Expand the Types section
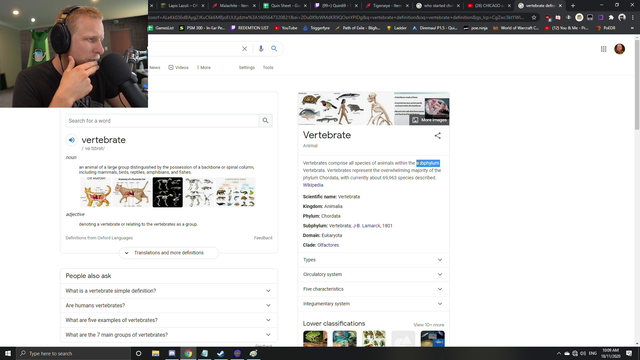 [373, 260]
